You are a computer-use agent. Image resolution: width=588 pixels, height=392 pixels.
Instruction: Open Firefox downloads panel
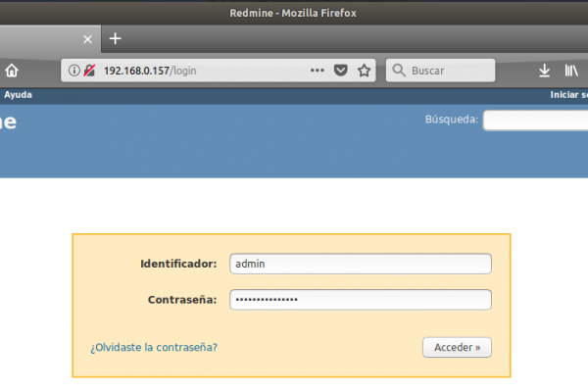pyautogui.click(x=544, y=71)
